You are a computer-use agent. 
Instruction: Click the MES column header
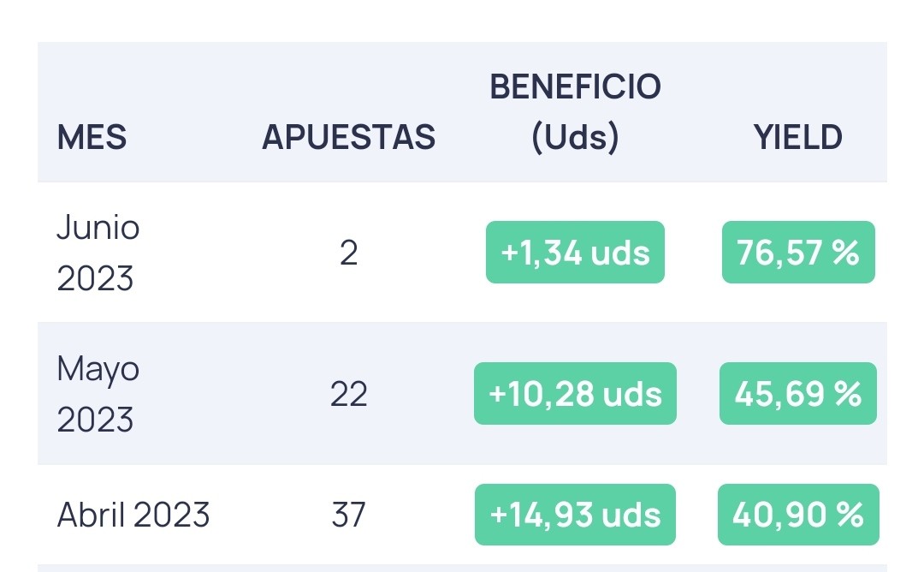click(x=92, y=137)
